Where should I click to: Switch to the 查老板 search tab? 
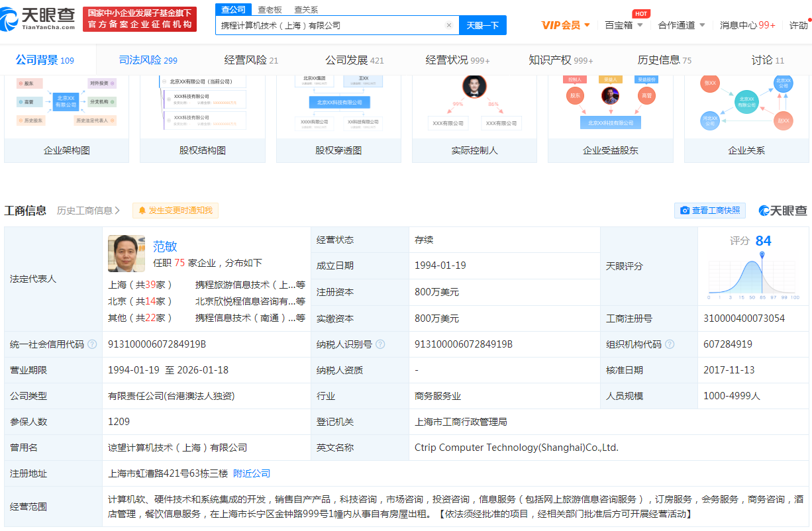(270, 9)
